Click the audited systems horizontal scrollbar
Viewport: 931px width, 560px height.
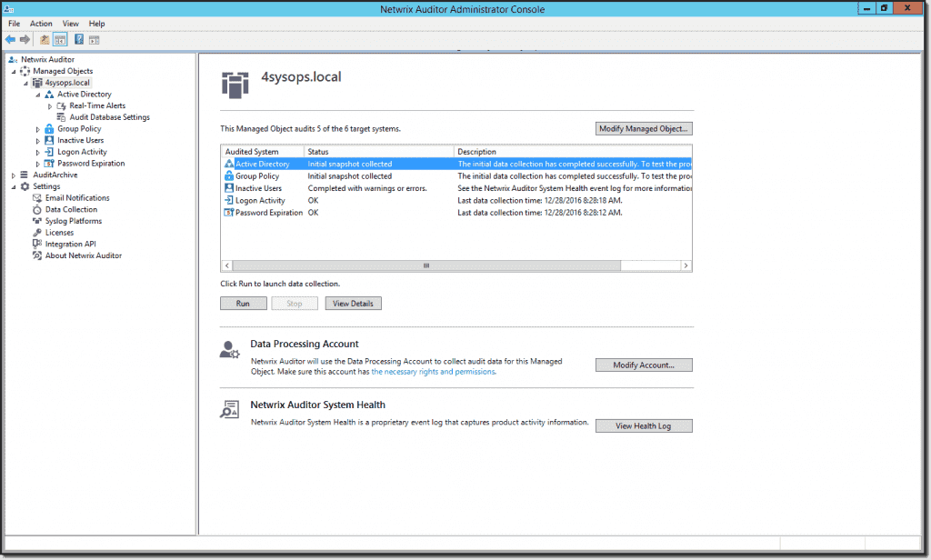click(425, 265)
